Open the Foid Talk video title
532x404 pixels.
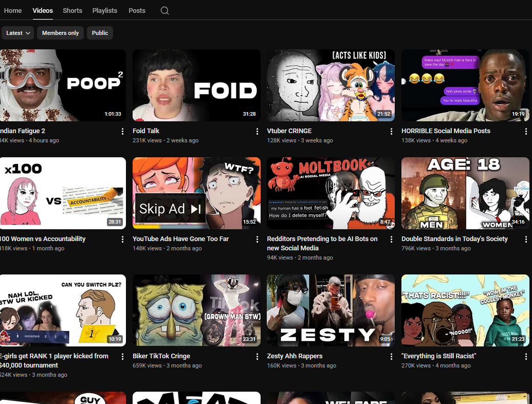click(146, 131)
